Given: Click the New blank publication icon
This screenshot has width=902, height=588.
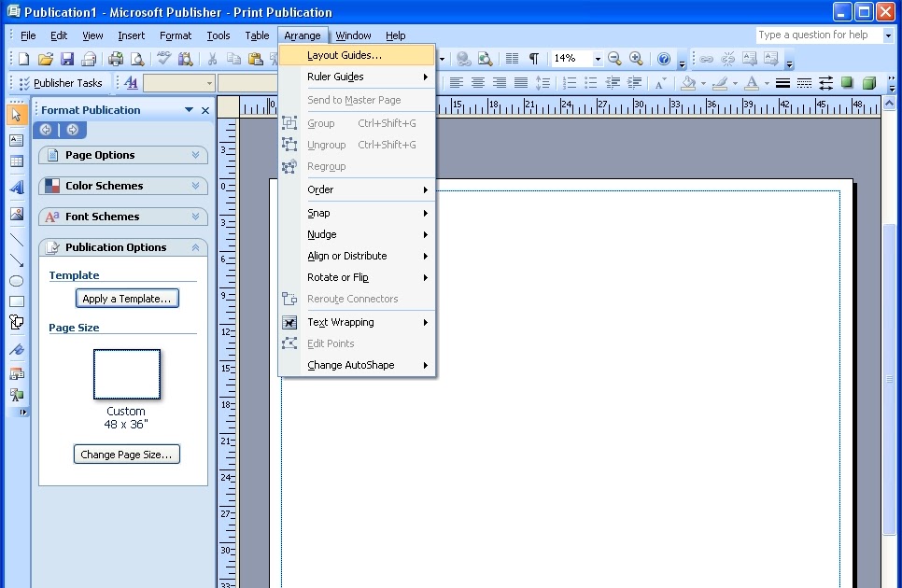Looking at the screenshot, I should 23,59.
